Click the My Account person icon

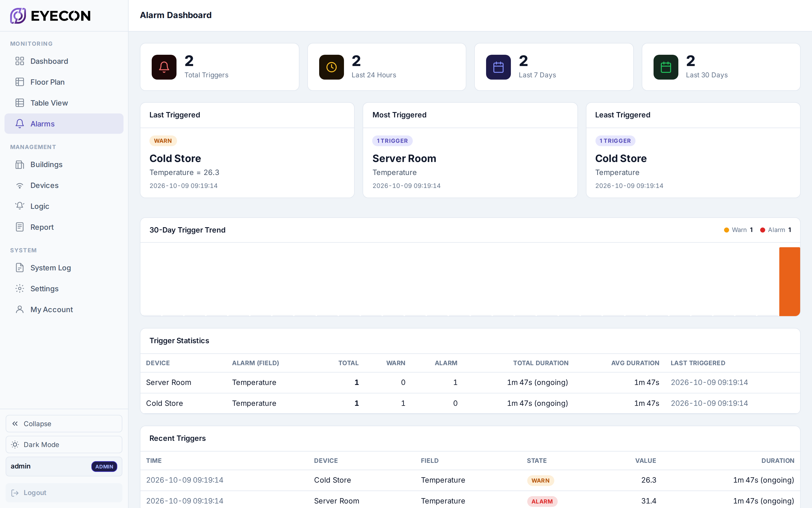coord(20,309)
